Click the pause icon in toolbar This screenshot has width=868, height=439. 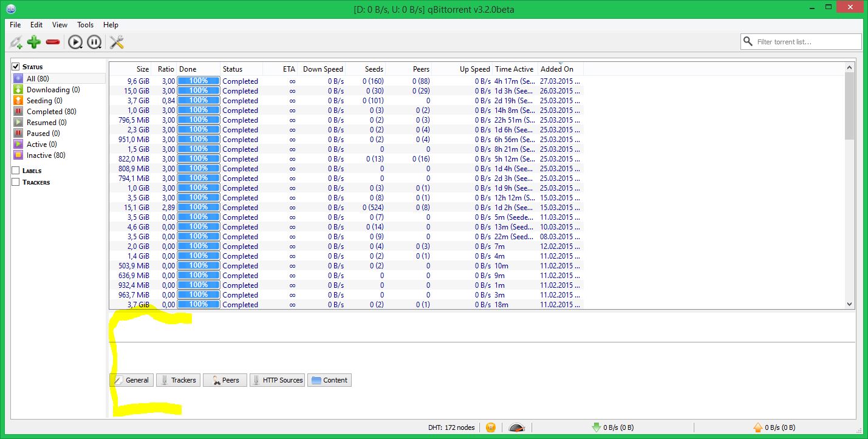[94, 42]
